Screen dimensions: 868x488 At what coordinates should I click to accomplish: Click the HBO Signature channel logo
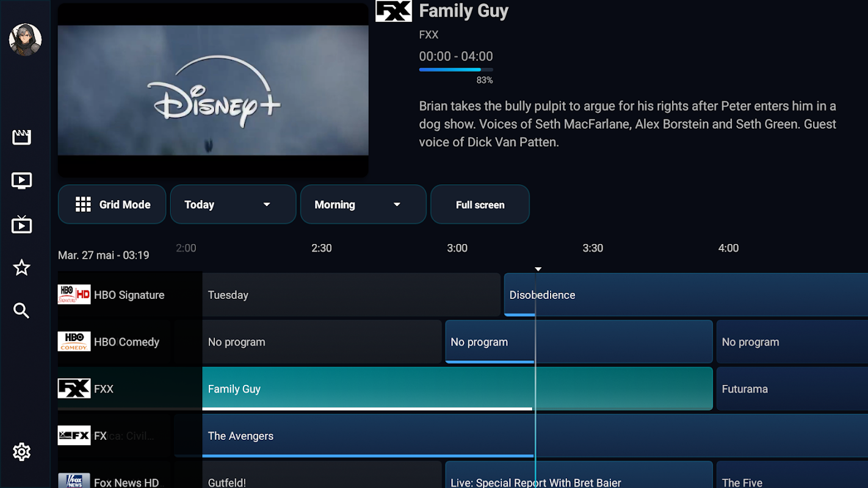74,295
